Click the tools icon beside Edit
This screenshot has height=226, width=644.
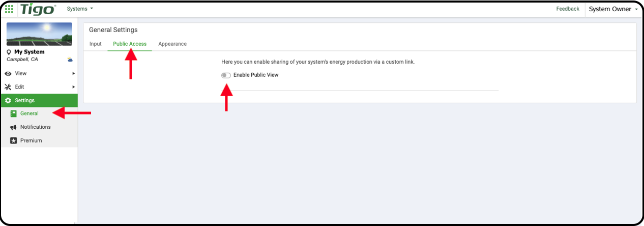(x=8, y=87)
